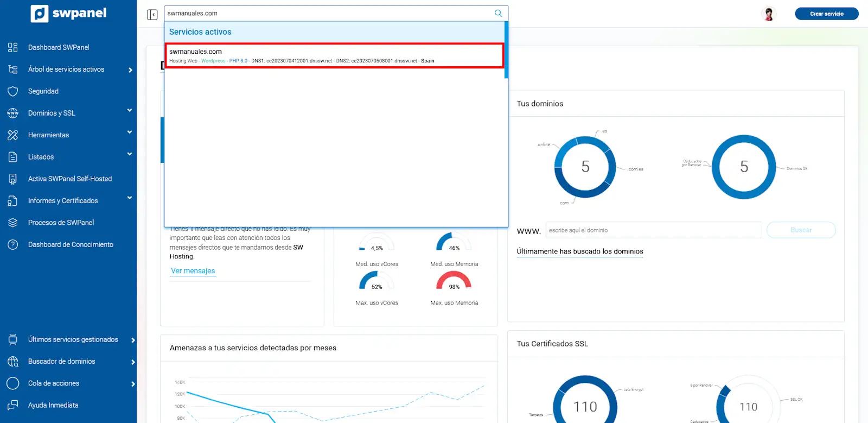The height and width of the screenshot is (423, 868).
Task: Open Seguridad menu item
Action: (43, 91)
